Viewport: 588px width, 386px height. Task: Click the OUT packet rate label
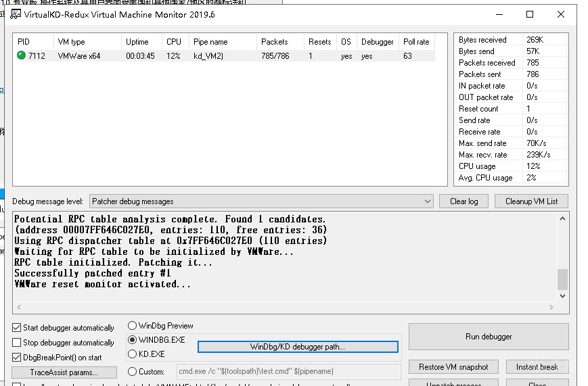(486, 97)
